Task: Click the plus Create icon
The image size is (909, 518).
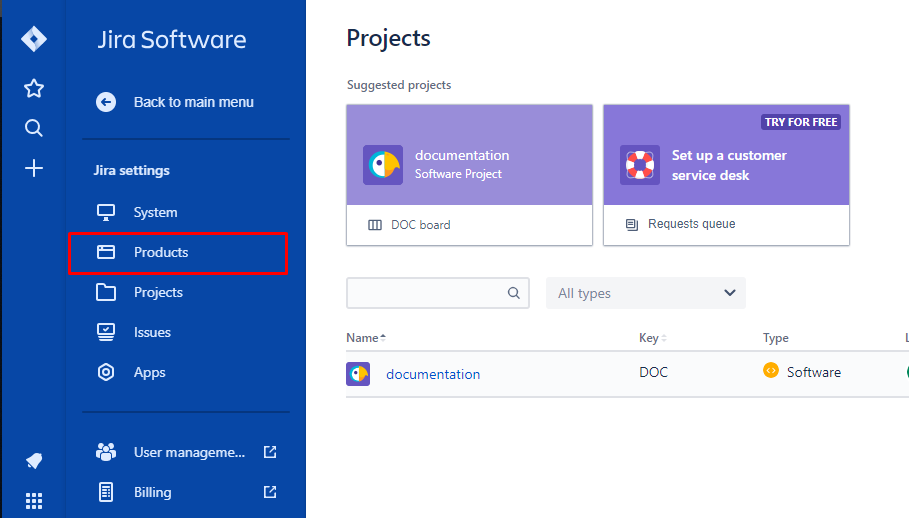Action: (x=34, y=168)
